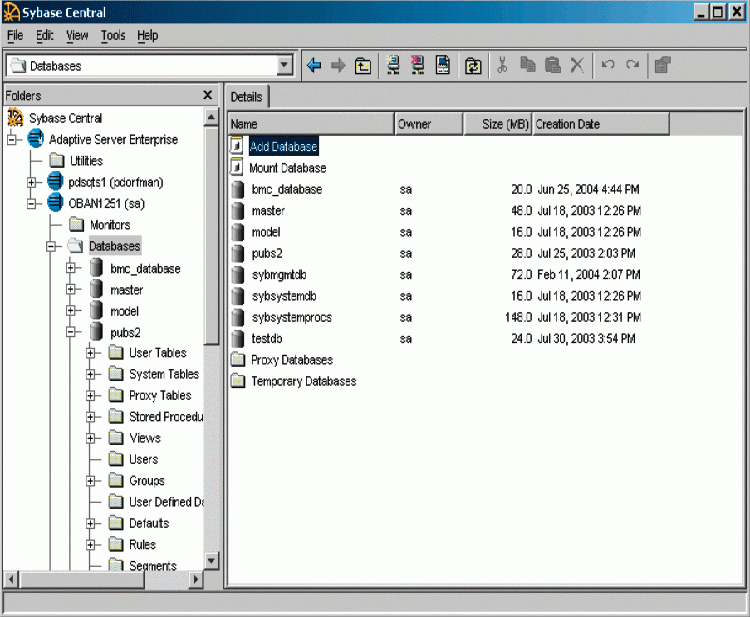Expand the User Tables folder

click(90, 353)
